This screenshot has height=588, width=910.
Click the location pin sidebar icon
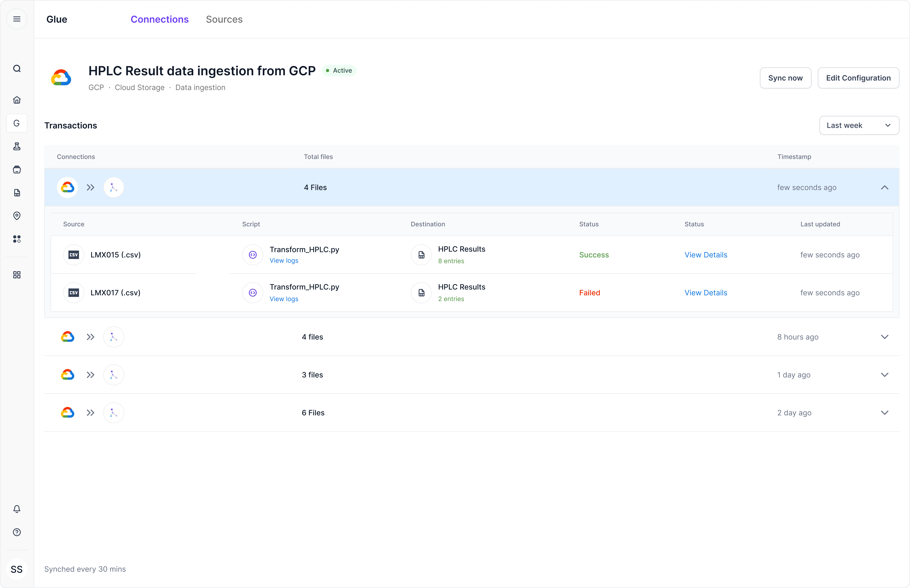17,216
